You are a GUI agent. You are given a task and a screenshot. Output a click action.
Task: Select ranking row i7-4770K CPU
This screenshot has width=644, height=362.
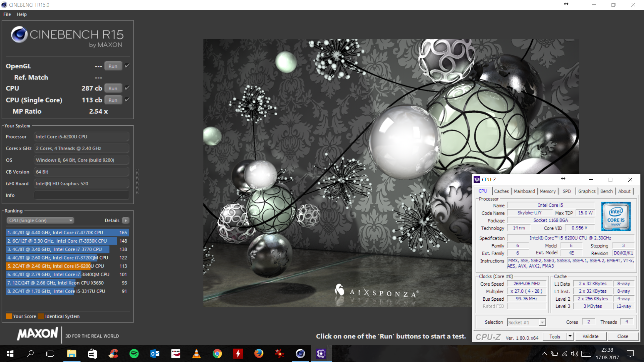click(67, 232)
